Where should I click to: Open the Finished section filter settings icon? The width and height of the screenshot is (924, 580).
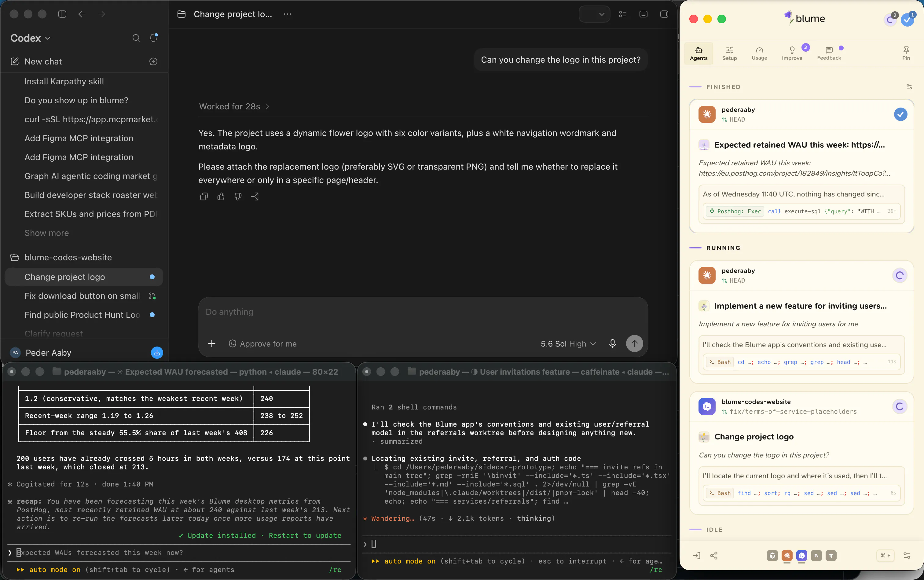click(x=909, y=87)
